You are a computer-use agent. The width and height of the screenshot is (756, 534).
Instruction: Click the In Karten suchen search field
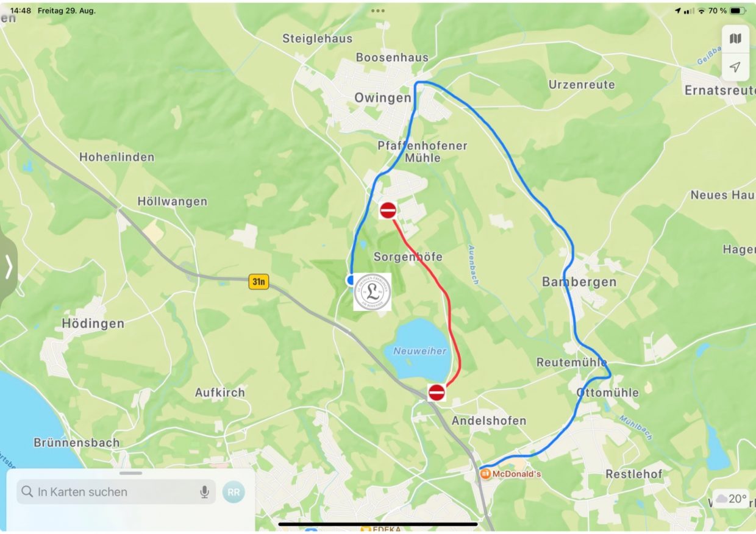(116, 492)
